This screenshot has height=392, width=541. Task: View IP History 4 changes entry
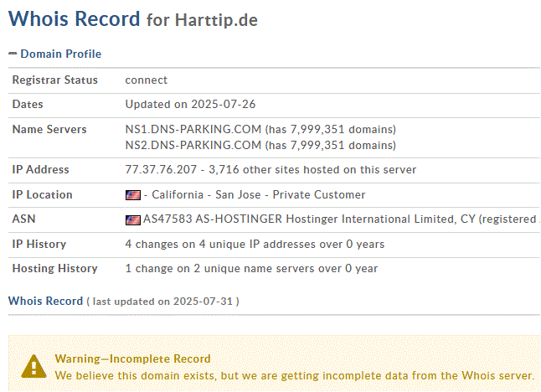click(256, 245)
